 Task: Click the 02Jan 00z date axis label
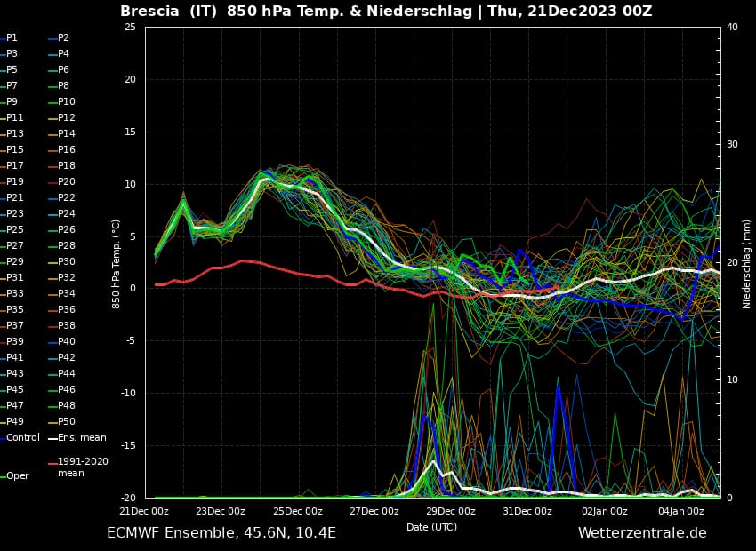click(605, 511)
